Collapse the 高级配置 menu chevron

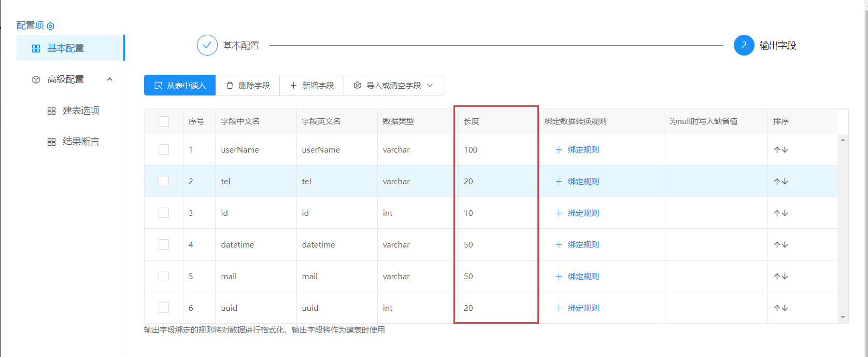(110, 79)
